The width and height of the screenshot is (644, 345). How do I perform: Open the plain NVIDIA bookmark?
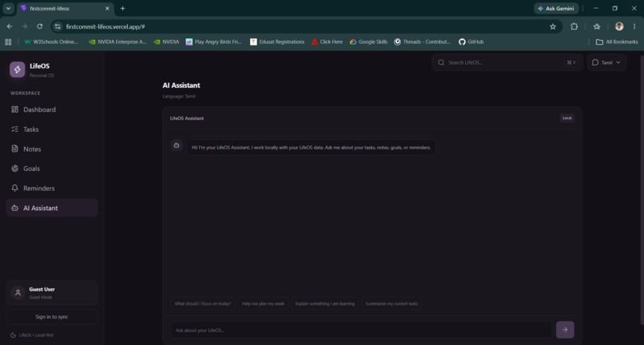pyautogui.click(x=166, y=42)
